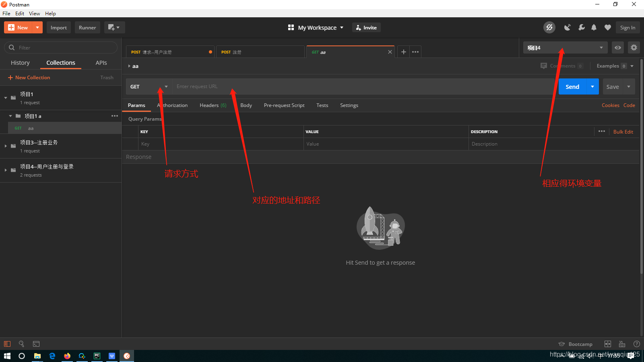Click the Import button
644x362 pixels.
(59, 27)
